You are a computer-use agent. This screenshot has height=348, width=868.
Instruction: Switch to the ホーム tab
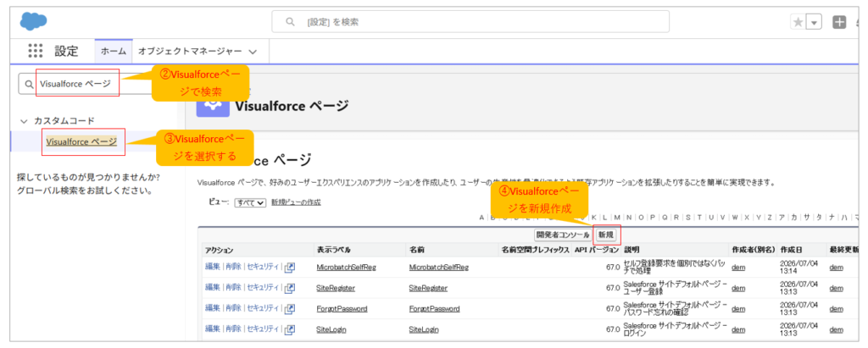coord(114,52)
